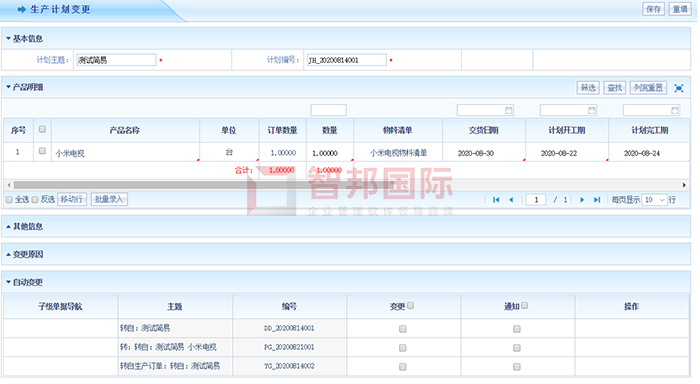Image resolution: width=700 pixels, height=384 pixels.
Task: Click the PG_20200821001 number cell
Action: coord(289,347)
